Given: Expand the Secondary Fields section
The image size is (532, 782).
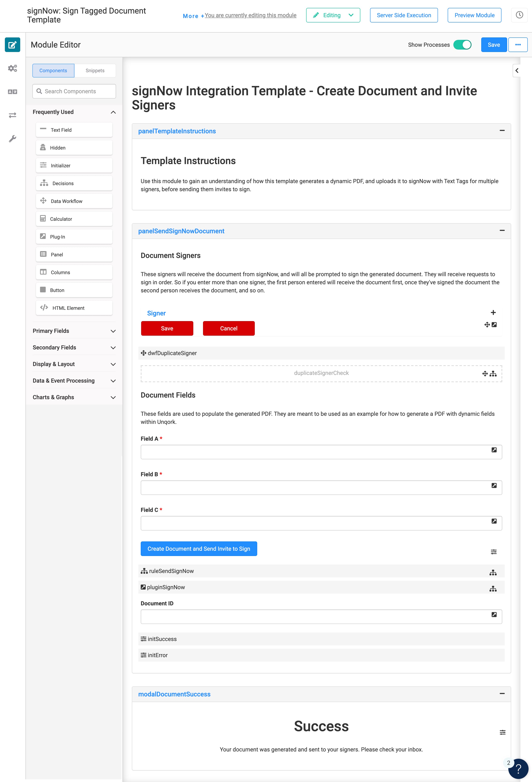Looking at the screenshot, I should click(x=74, y=348).
